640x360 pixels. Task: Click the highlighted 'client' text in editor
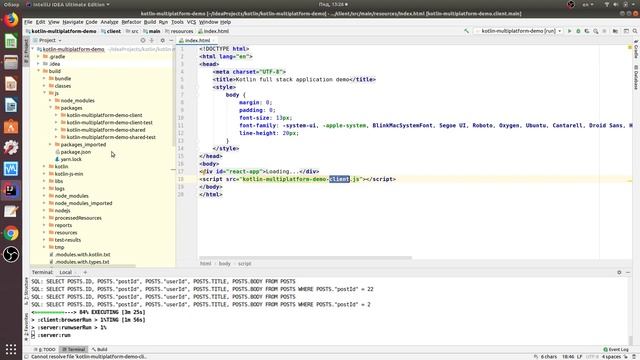pos(339,179)
